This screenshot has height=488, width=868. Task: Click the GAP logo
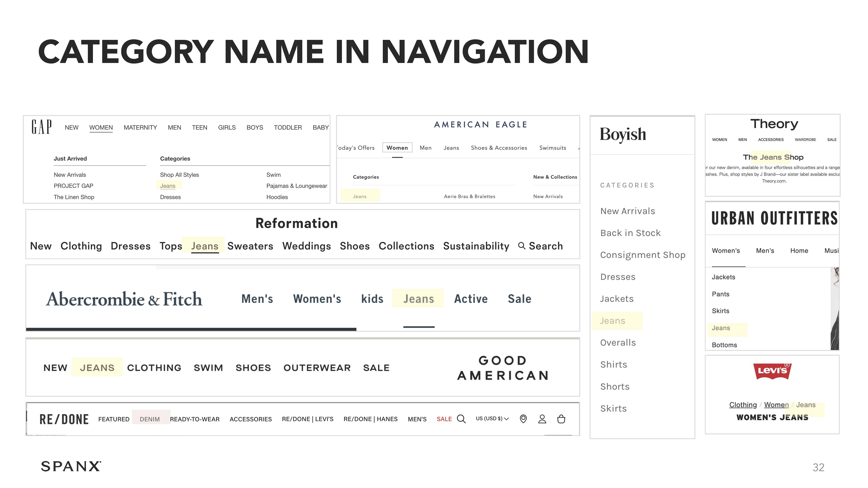point(42,127)
